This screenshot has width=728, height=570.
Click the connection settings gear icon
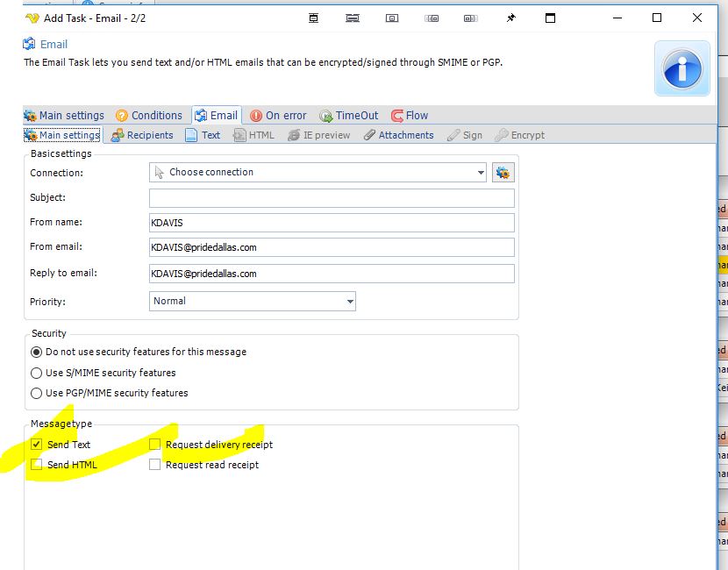coord(503,173)
